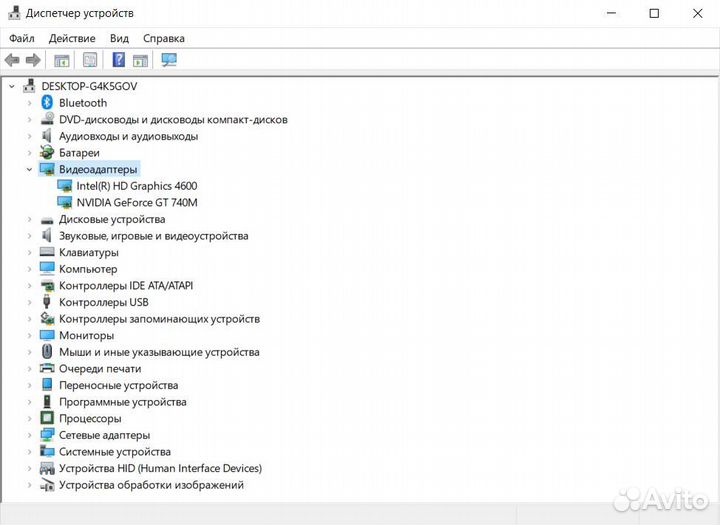Click the show/hide action pane toolbar icon
This screenshot has width=720, height=525.
pos(140,60)
